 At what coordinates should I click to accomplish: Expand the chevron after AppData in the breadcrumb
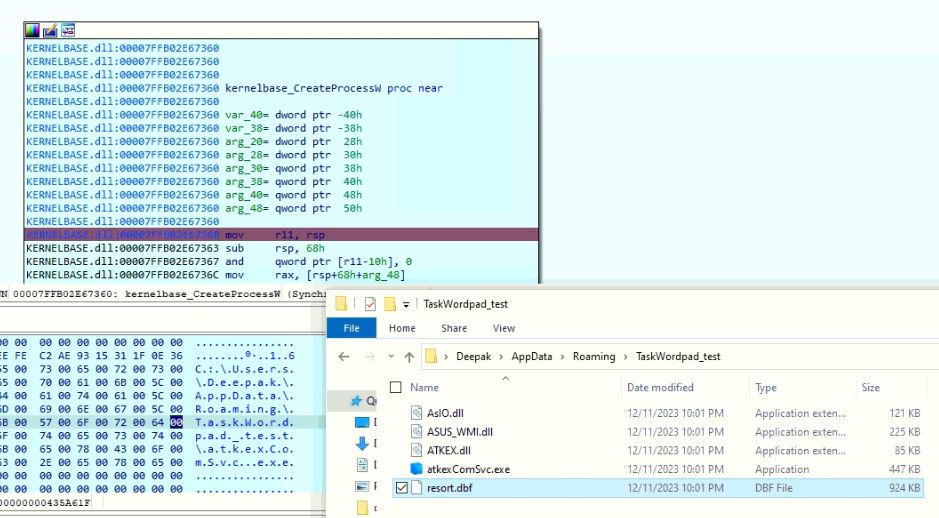click(x=563, y=357)
